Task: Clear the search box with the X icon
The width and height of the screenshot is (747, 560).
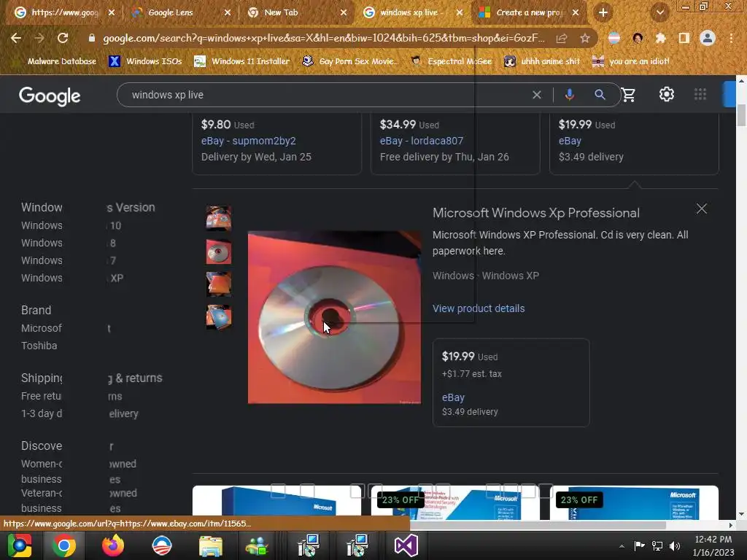Action: [536, 95]
